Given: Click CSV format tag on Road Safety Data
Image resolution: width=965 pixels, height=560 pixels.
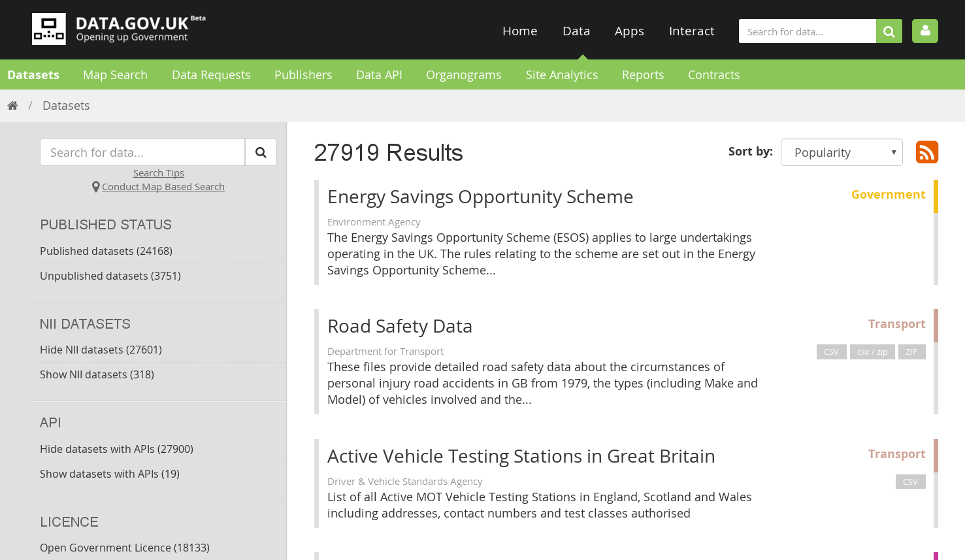Looking at the screenshot, I should tap(831, 352).
